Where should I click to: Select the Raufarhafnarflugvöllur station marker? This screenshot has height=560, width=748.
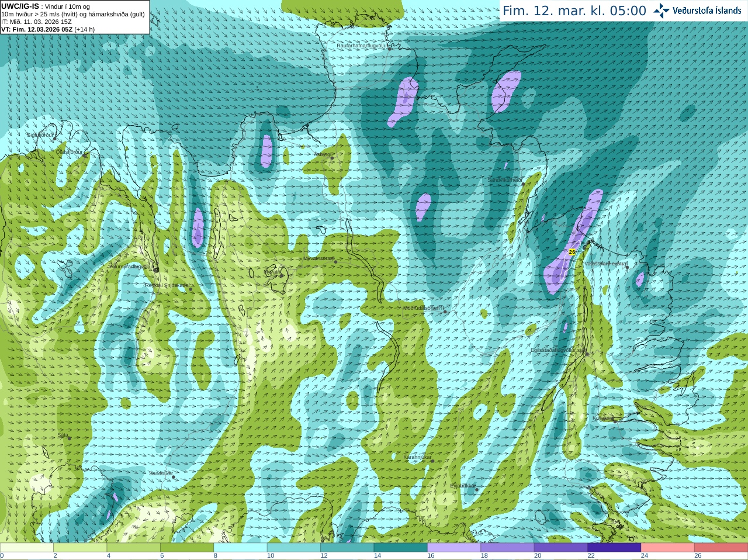(x=390, y=49)
